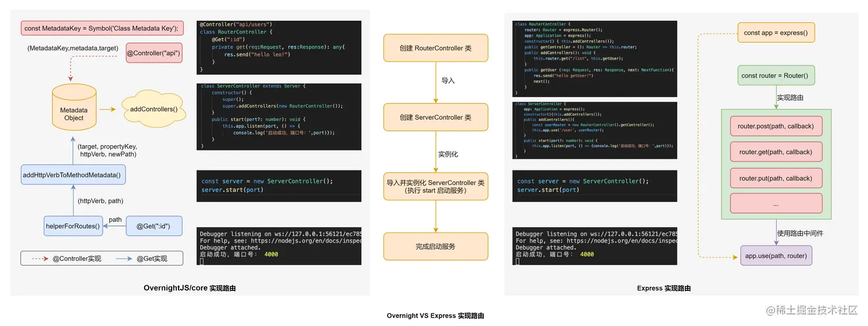Open OvernightJS panel's Debugger terminal output
The width and height of the screenshot is (868, 326).
click(x=279, y=246)
